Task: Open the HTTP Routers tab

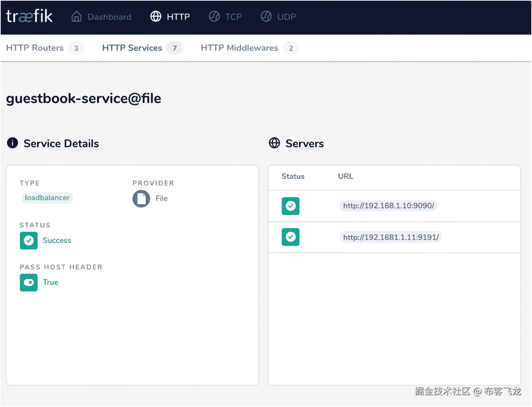Action: [35, 48]
